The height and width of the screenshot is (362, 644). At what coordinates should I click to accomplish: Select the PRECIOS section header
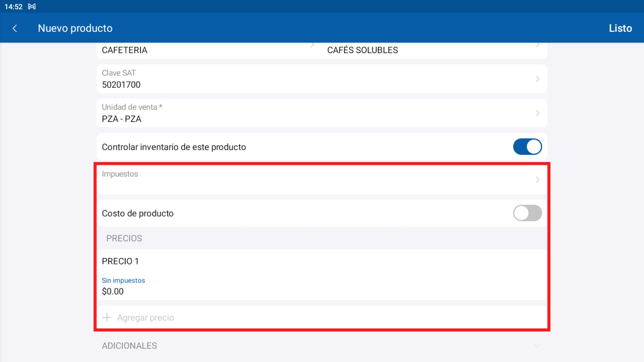click(124, 238)
